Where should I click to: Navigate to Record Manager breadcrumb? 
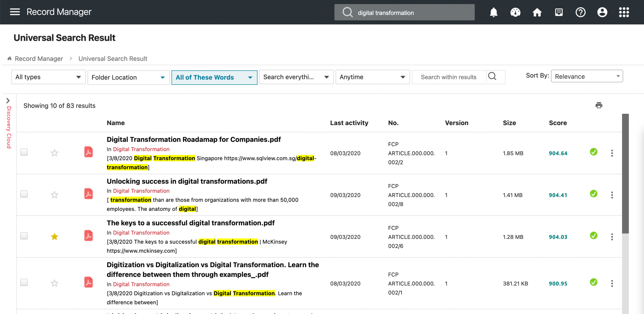tap(39, 58)
